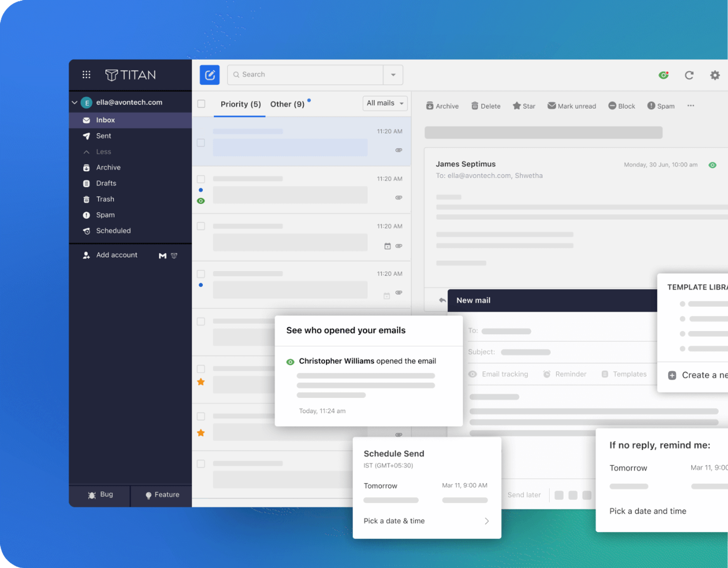This screenshot has height=568, width=728.
Task: Click the plus icon for Create a new template
Action: (672, 375)
